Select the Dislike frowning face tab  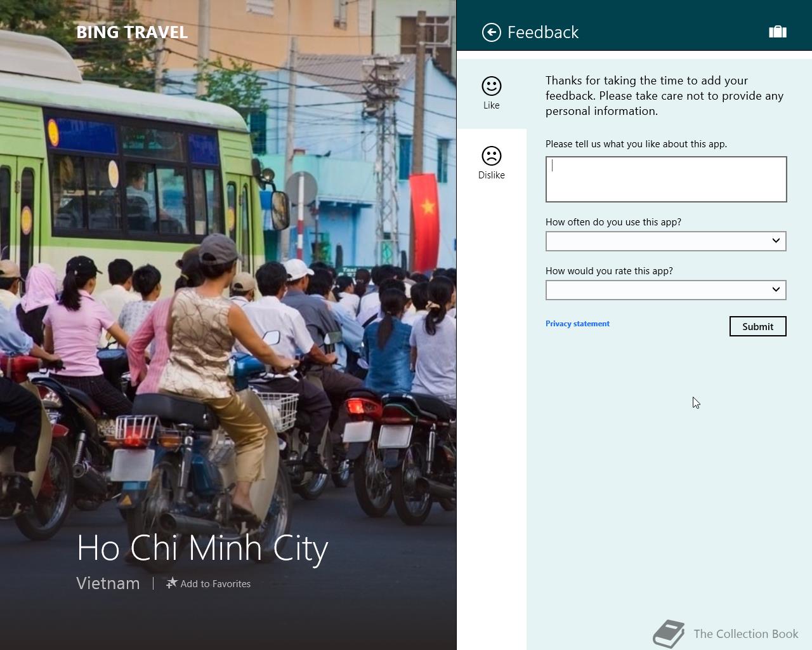pos(492,163)
